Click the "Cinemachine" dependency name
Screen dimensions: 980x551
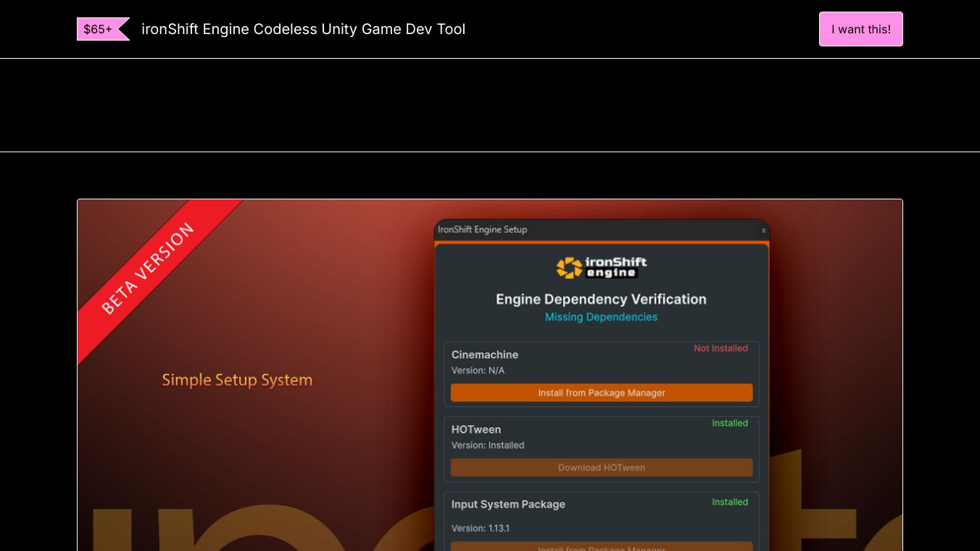click(485, 355)
